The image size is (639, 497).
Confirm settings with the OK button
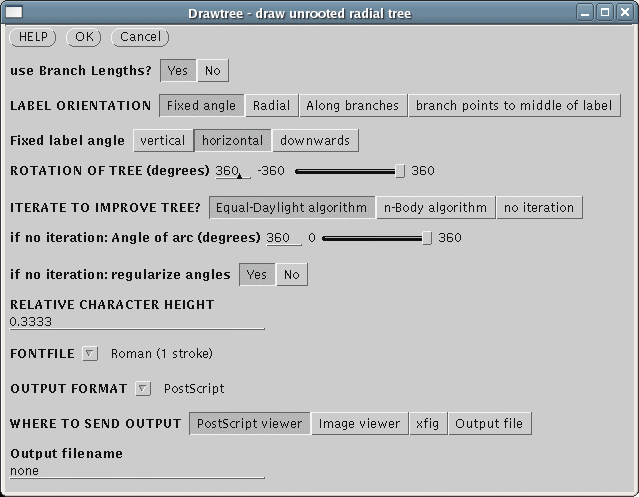84,37
